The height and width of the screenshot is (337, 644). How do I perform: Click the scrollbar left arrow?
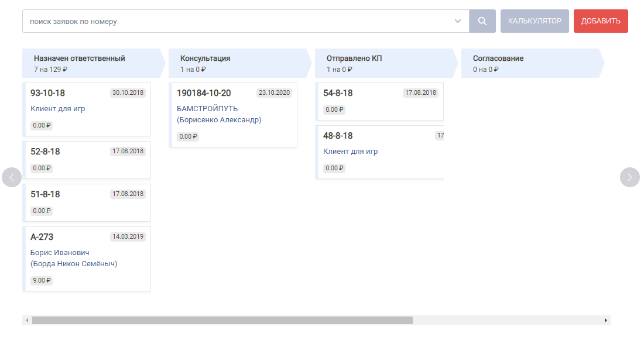[27, 320]
